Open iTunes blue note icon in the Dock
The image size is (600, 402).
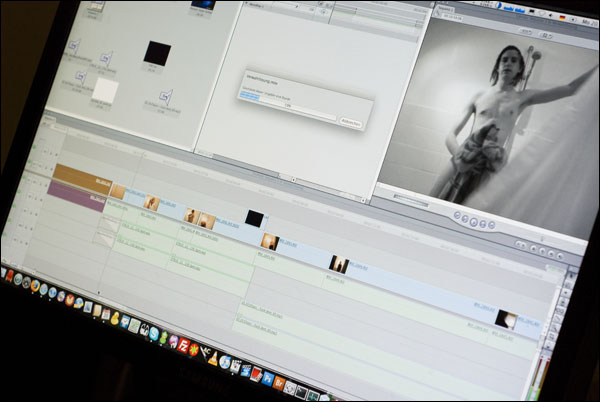click(225, 361)
